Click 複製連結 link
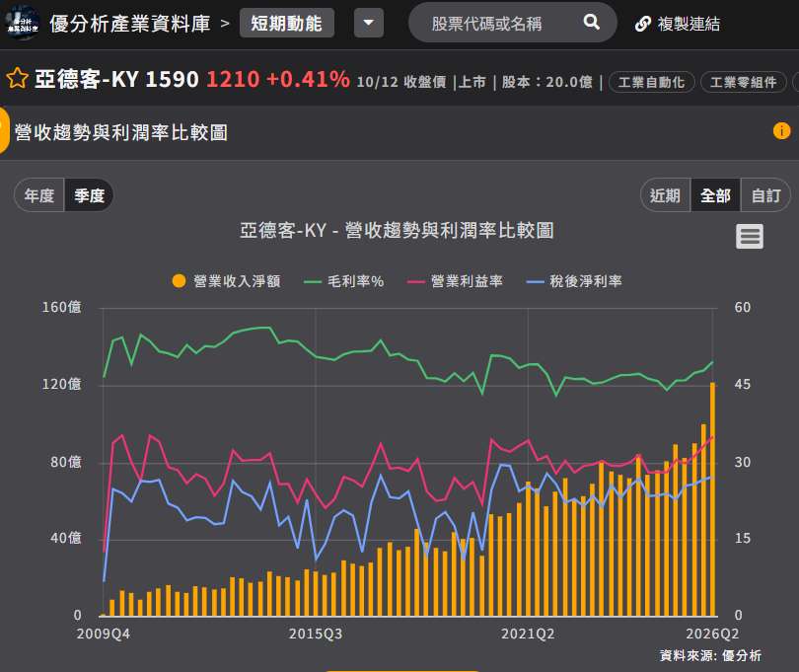Image resolution: width=799 pixels, height=672 pixels. tap(689, 24)
